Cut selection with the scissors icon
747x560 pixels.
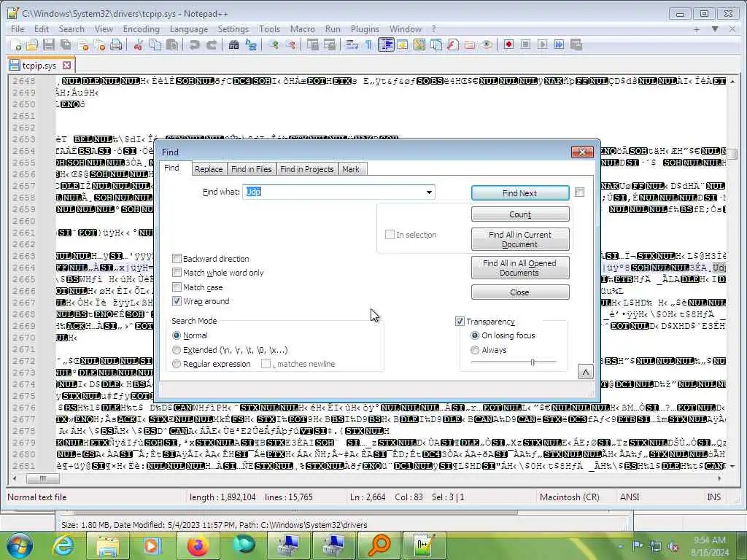click(x=138, y=44)
